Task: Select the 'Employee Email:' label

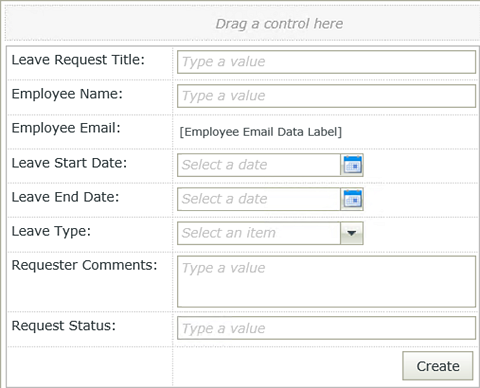Action: pos(66,128)
